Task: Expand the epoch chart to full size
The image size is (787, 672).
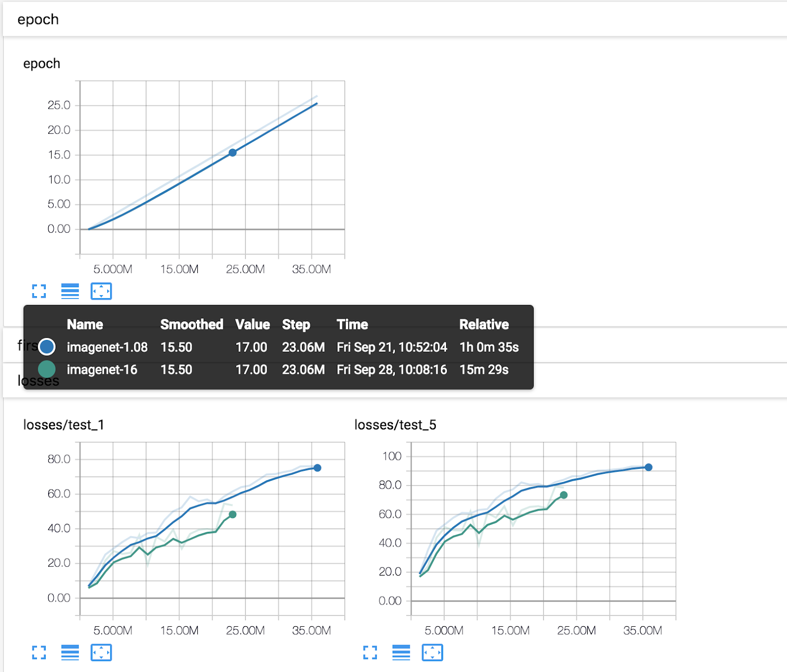Action: tap(39, 291)
